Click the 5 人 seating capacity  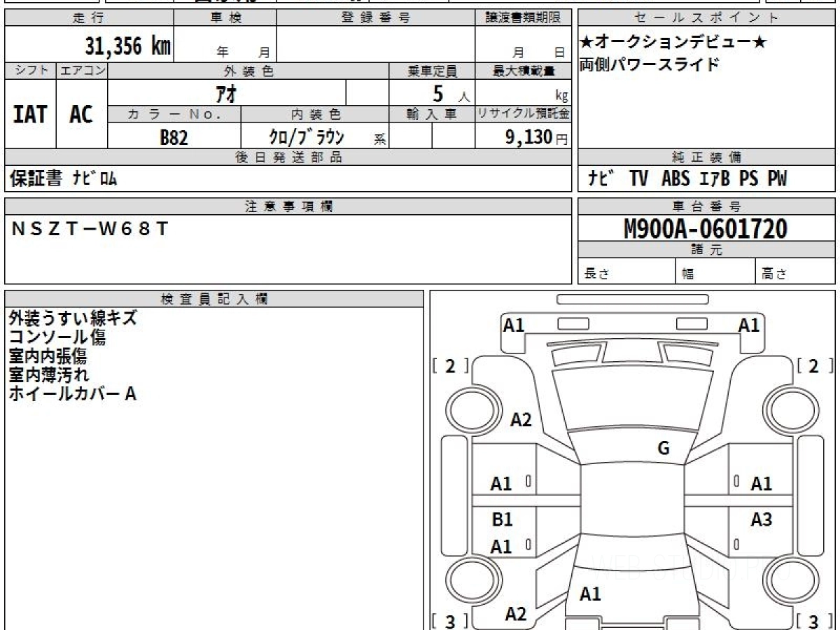(451, 93)
